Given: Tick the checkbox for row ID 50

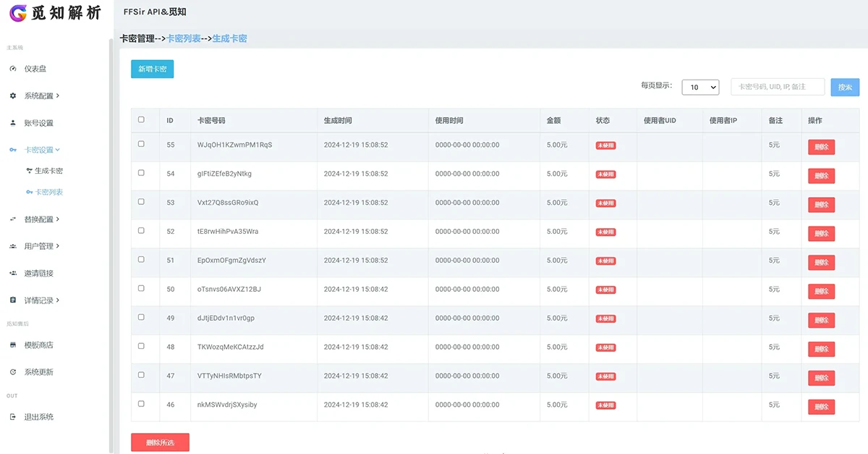Looking at the screenshot, I should [x=141, y=288].
